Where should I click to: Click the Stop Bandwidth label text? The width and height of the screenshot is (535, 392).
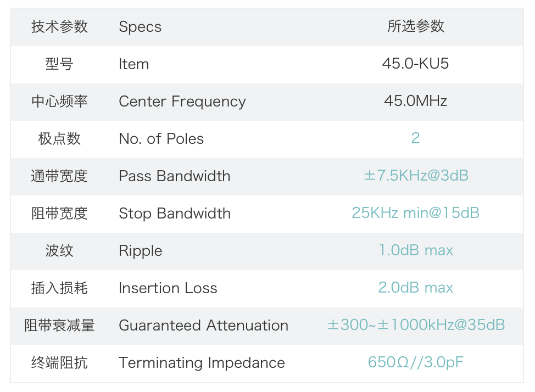point(174,214)
